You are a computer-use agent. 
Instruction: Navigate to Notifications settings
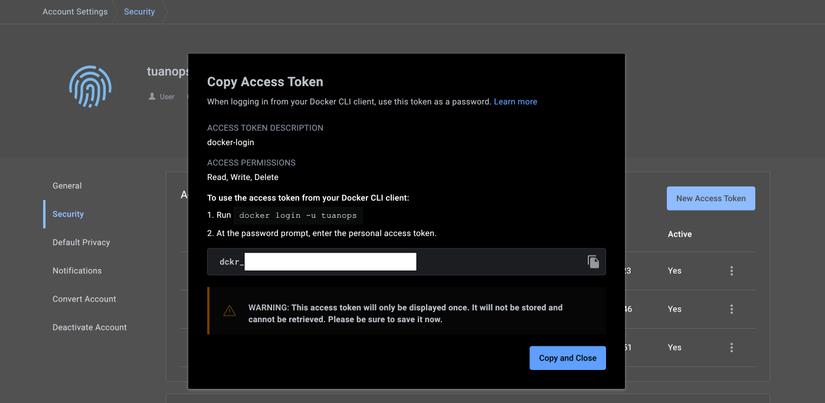pyautogui.click(x=77, y=271)
